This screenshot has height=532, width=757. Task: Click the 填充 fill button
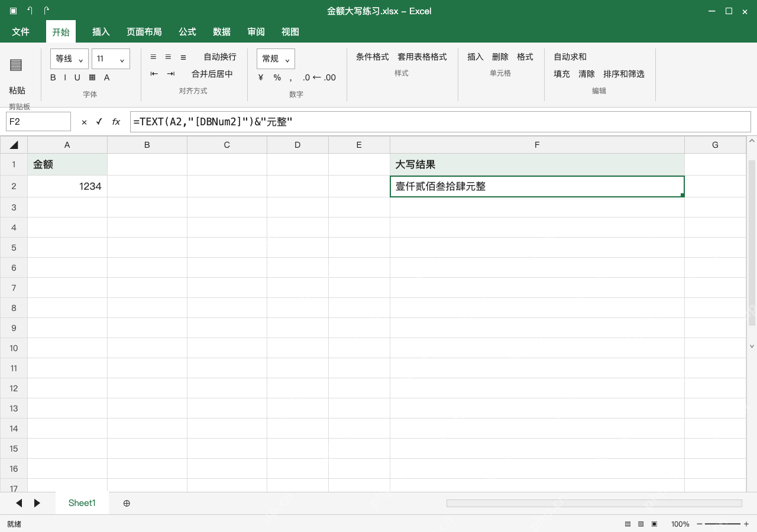coord(562,74)
